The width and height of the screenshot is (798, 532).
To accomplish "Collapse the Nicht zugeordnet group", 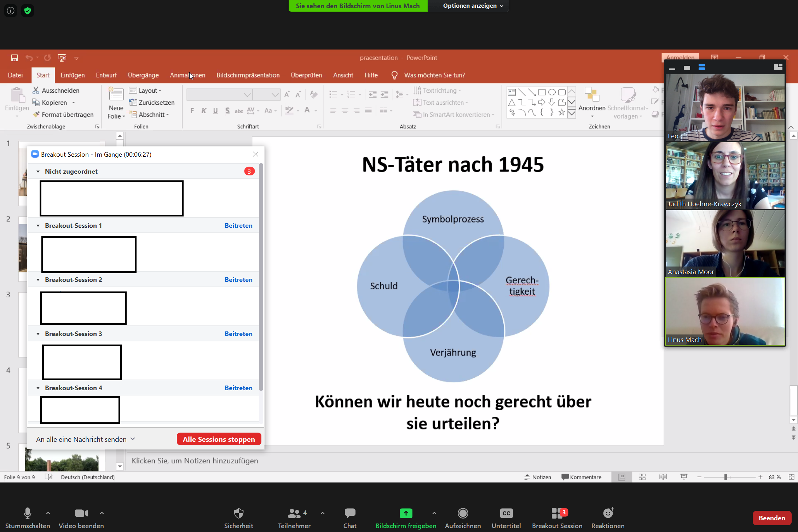I will (x=38, y=172).
